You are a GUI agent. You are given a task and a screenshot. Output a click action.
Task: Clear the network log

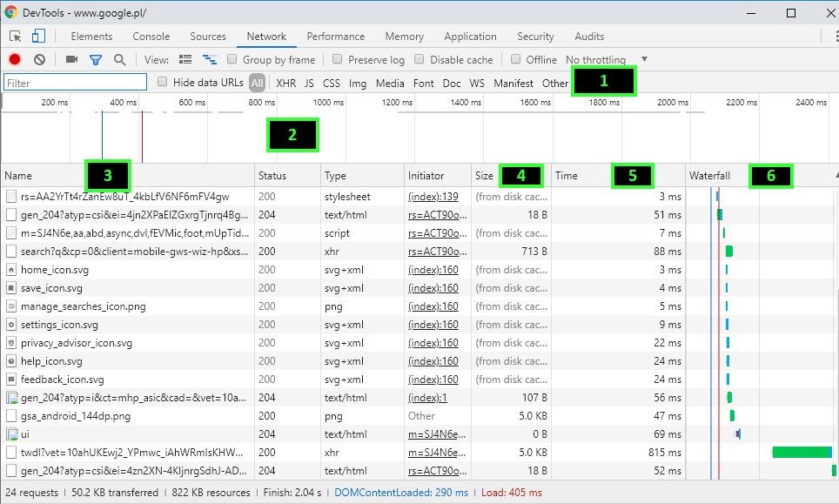click(x=39, y=60)
